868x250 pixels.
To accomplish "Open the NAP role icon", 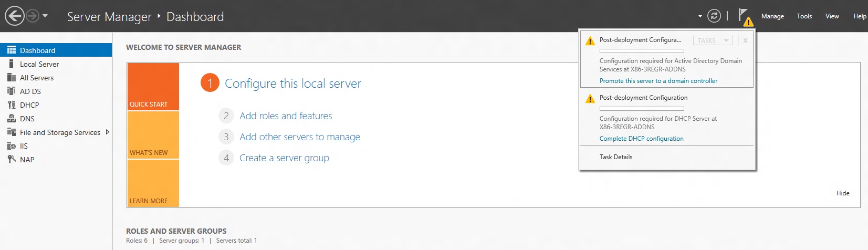I will pos(11,159).
